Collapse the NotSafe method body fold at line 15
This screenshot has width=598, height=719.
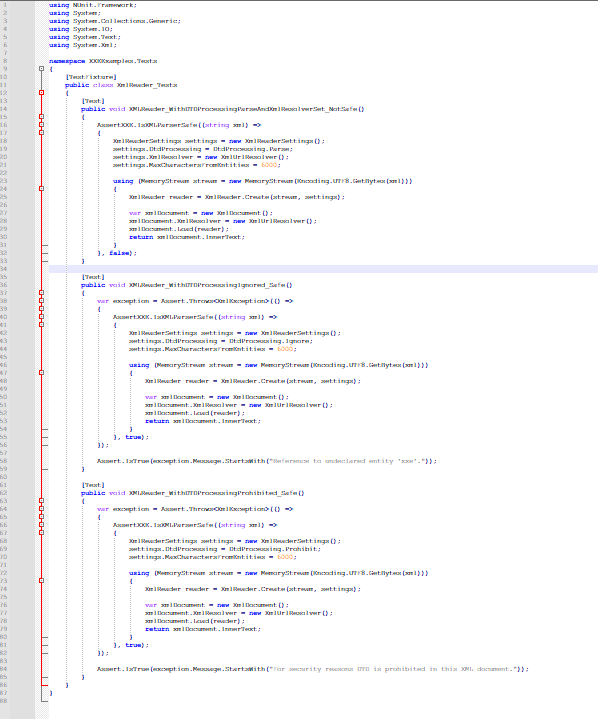[41, 116]
